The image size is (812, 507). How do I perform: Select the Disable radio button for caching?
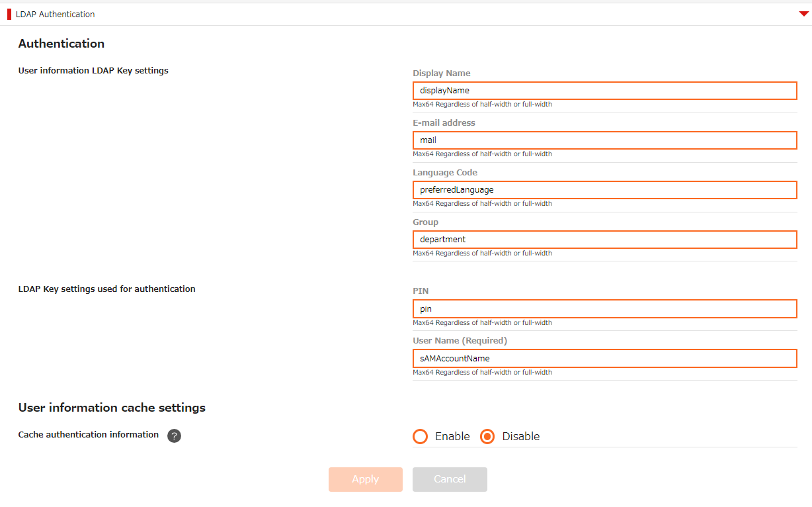coord(487,436)
